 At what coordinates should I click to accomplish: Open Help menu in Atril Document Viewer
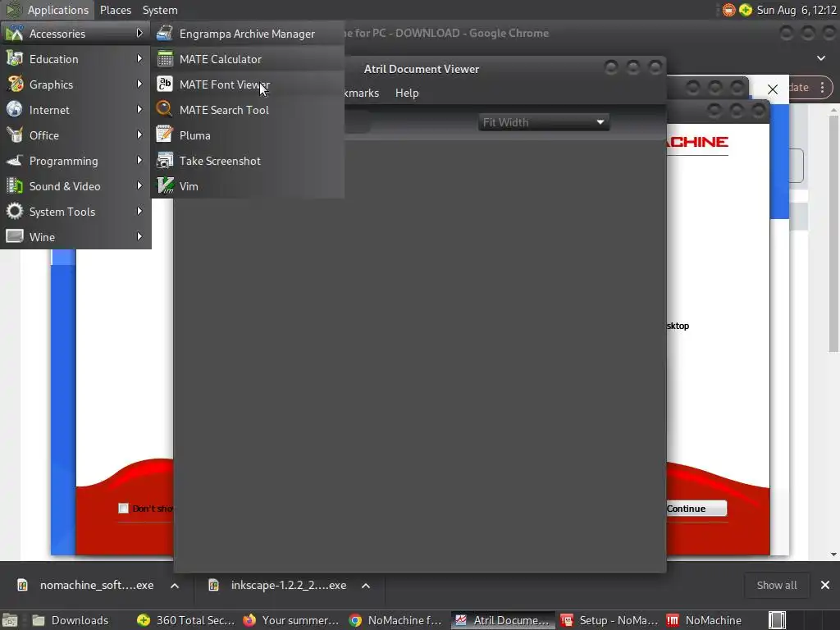tap(407, 94)
